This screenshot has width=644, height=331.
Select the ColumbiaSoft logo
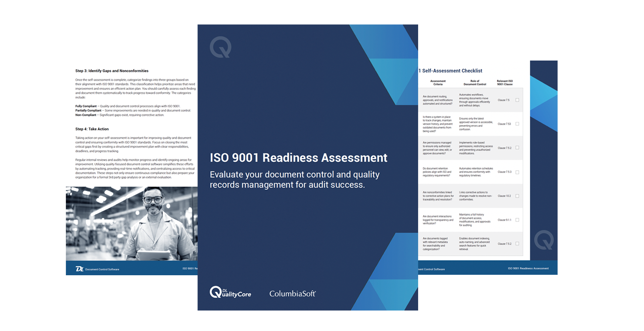[292, 294]
